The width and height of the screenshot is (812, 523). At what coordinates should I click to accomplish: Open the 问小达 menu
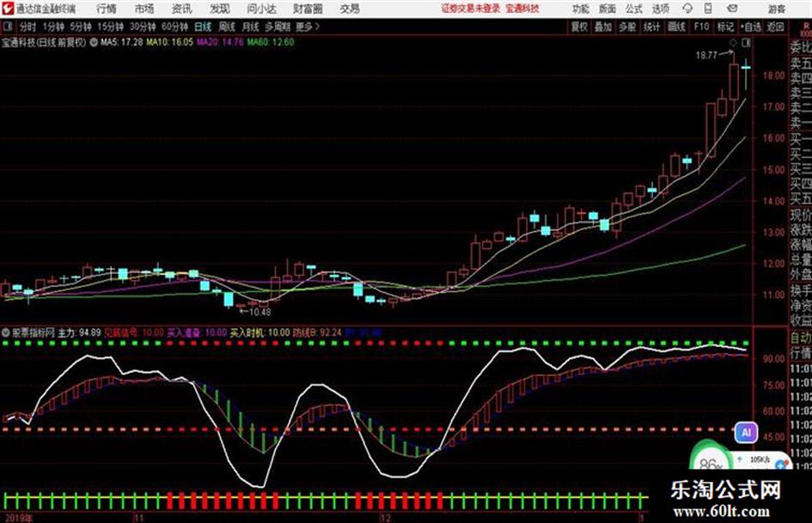pyautogui.click(x=261, y=9)
